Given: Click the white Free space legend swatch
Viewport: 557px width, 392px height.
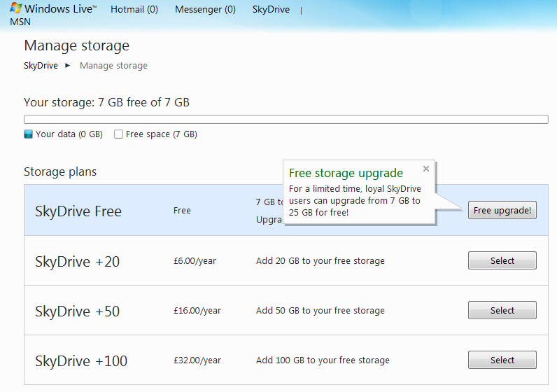Looking at the screenshot, I should click(119, 134).
